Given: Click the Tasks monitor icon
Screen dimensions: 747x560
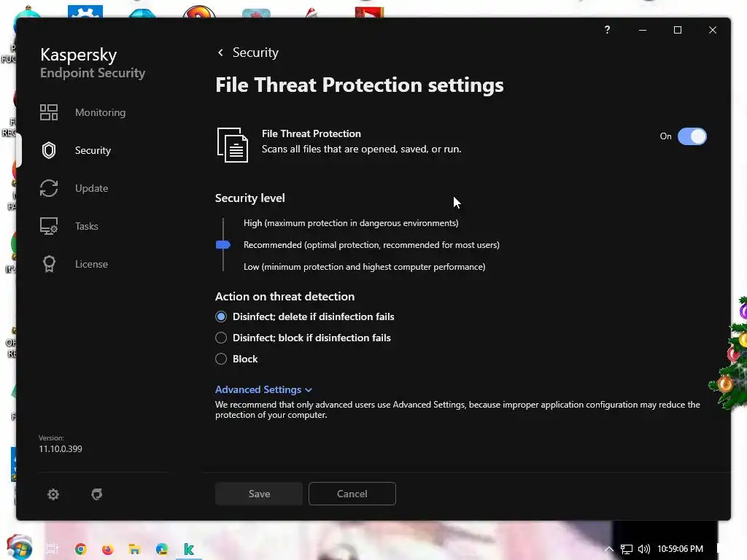Looking at the screenshot, I should pyautogui.click(x=49, y=226).
